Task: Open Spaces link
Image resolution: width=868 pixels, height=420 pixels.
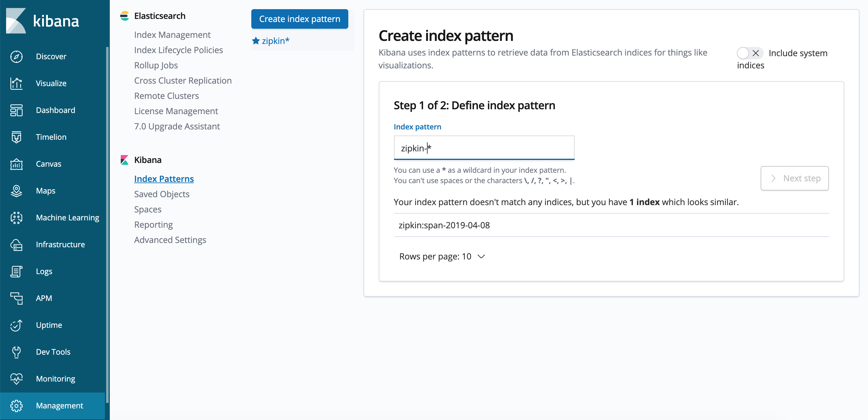Action: 148,209
